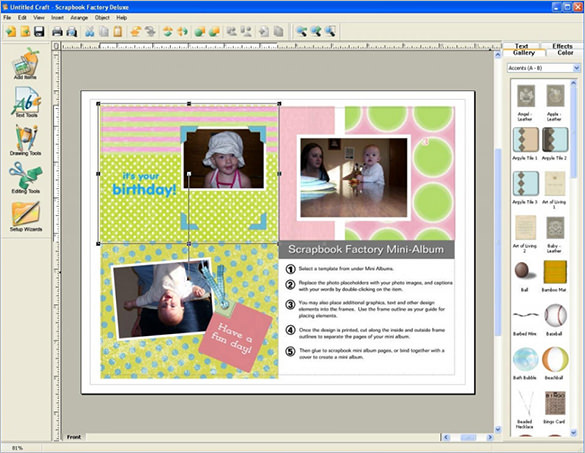Select the Front page tab

(x=74, y=437)
